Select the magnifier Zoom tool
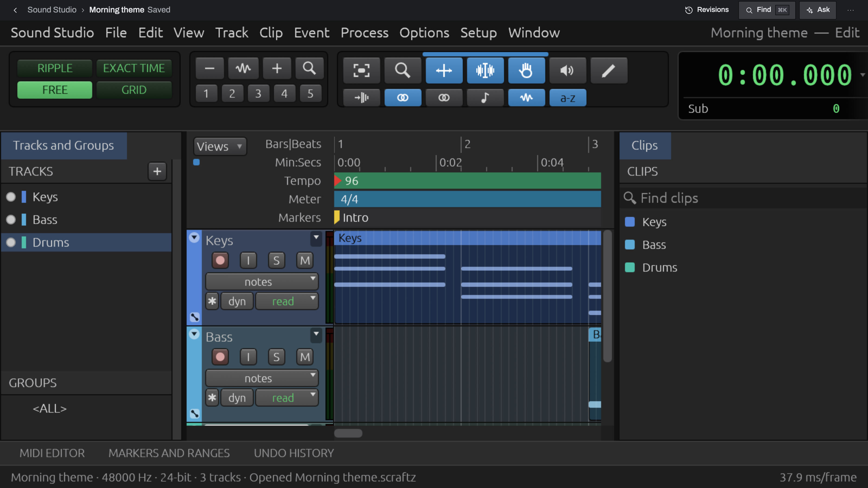 point(403,70)
